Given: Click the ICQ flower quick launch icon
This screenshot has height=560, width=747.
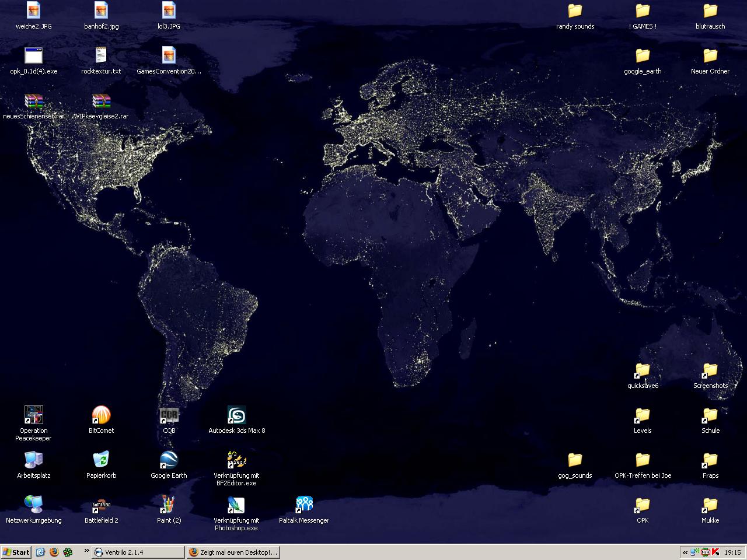Looking at the screenshot, I should pos(68,552).
